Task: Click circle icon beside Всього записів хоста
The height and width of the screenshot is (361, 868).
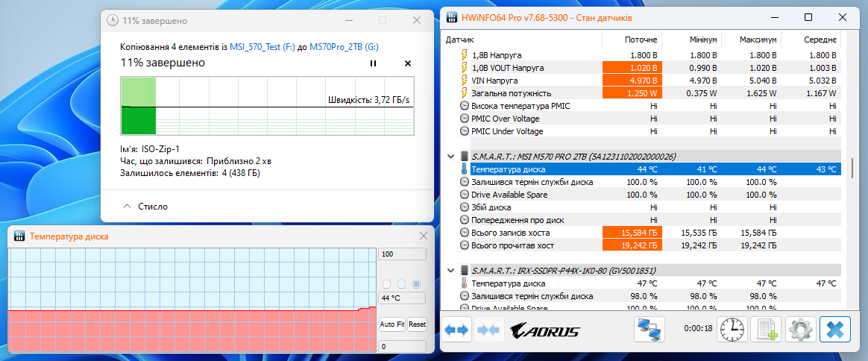Action: coord(465,233)
